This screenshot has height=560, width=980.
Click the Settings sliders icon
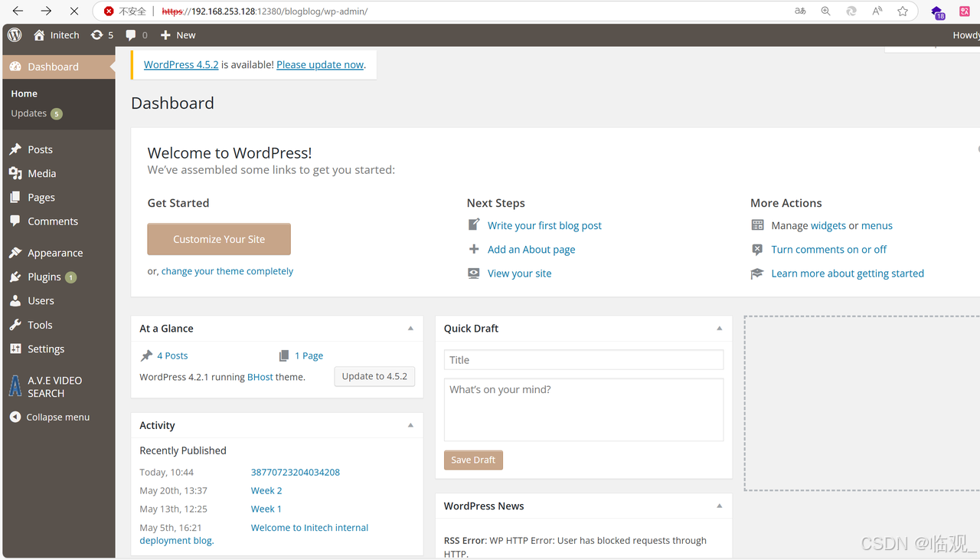[15, 349]
